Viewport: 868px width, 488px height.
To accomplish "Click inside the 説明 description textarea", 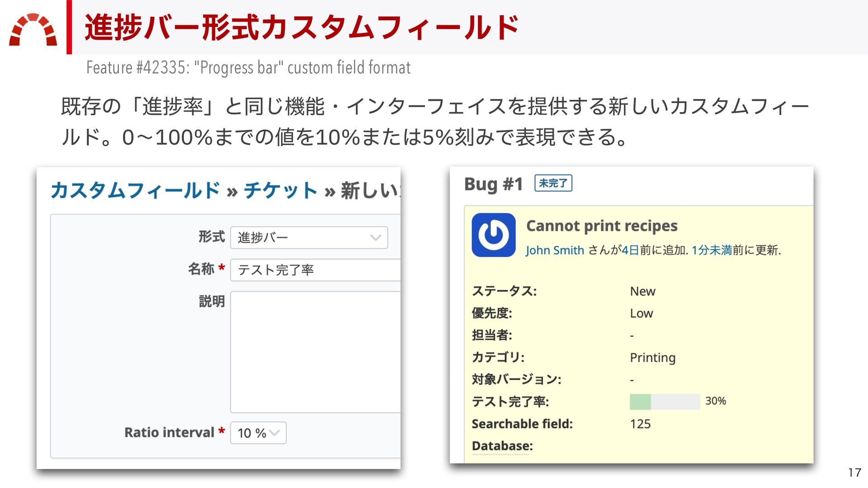I will [315, 352].
